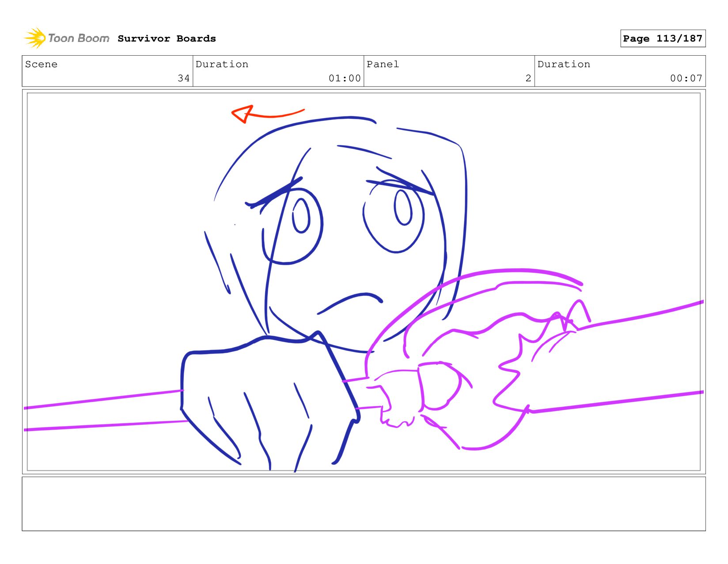The image size is (728, 564).
Task: Select the scene number '34'
Action: tap(184, 78)
